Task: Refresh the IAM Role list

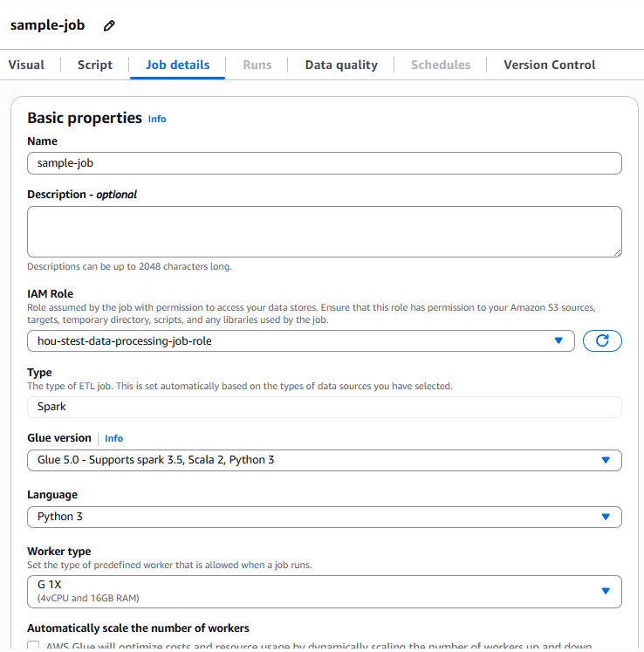Action: click(602, 341)
